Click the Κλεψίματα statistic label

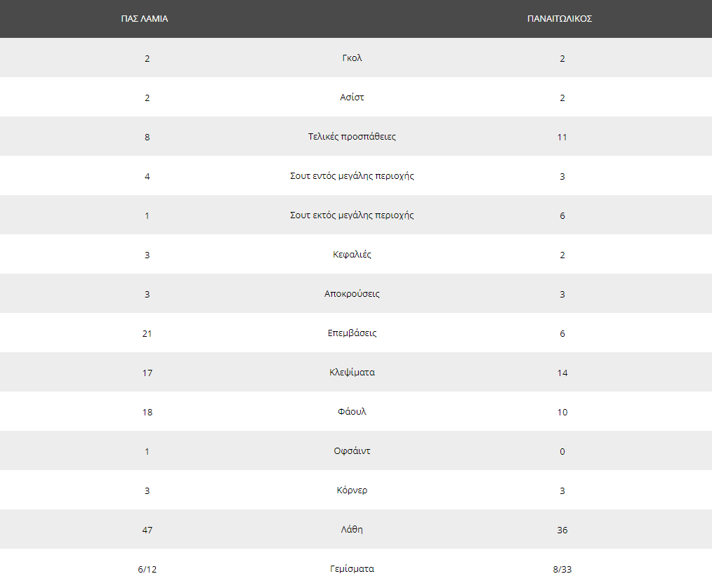(x=352, y=373)
